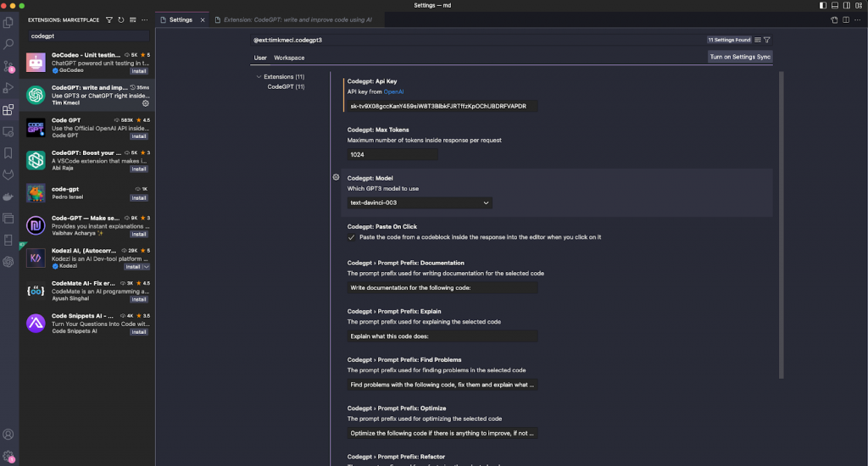868x466 pixels.
Task: Install the GoCodeo extension
Action: (139, 71)
